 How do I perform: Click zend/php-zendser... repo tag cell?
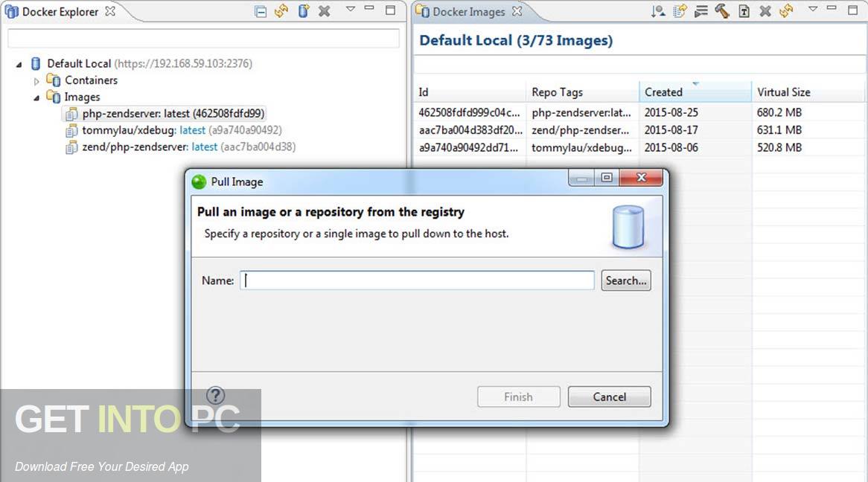point(580,130)
